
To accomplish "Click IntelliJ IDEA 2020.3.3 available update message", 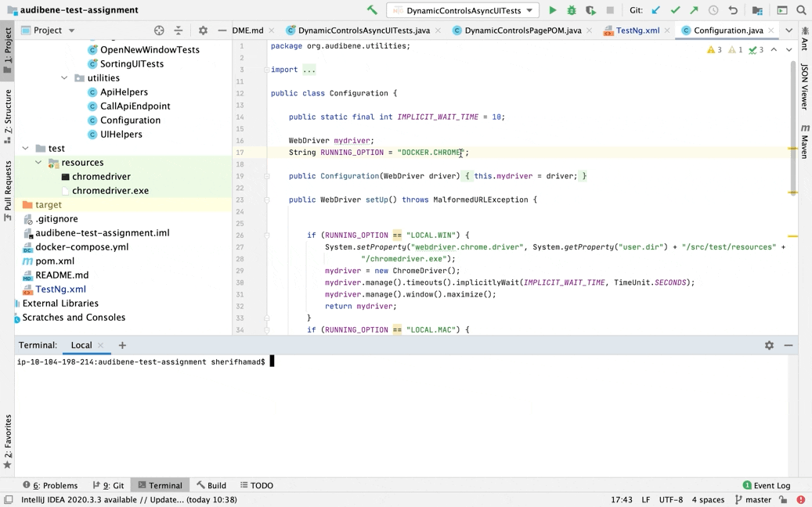I will [129, 500].
